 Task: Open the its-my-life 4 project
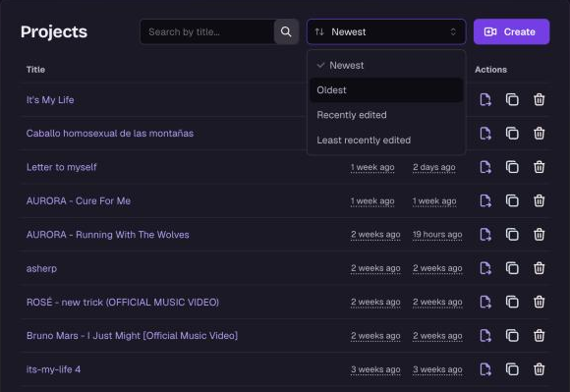pyautogui.click(x=53, y=369)
